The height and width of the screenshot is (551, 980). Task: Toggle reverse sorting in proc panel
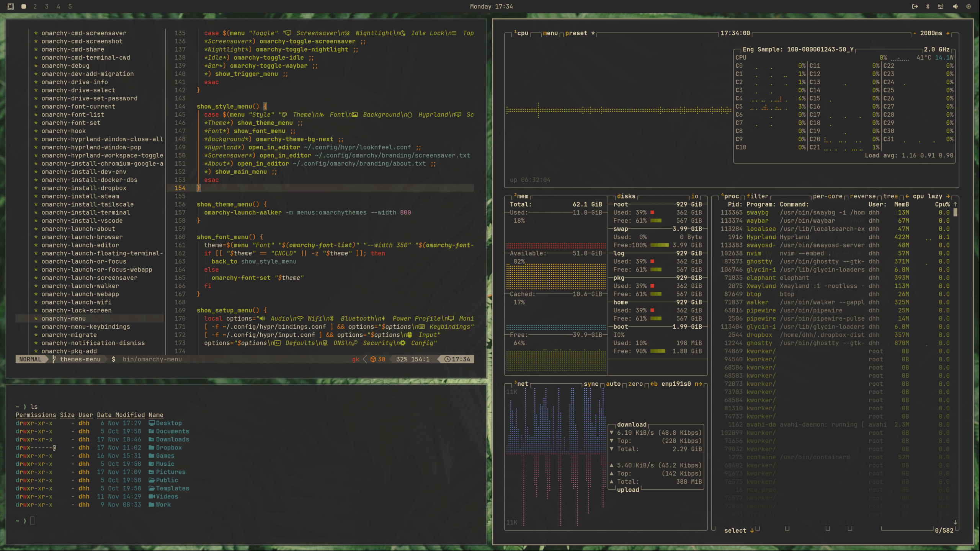tap(862, 196)
